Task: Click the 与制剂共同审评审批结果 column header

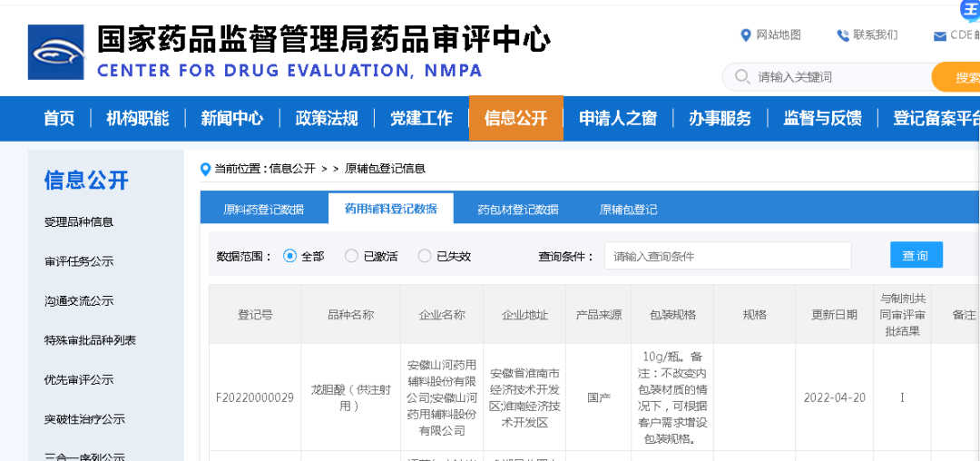Action: pos(903,315)
